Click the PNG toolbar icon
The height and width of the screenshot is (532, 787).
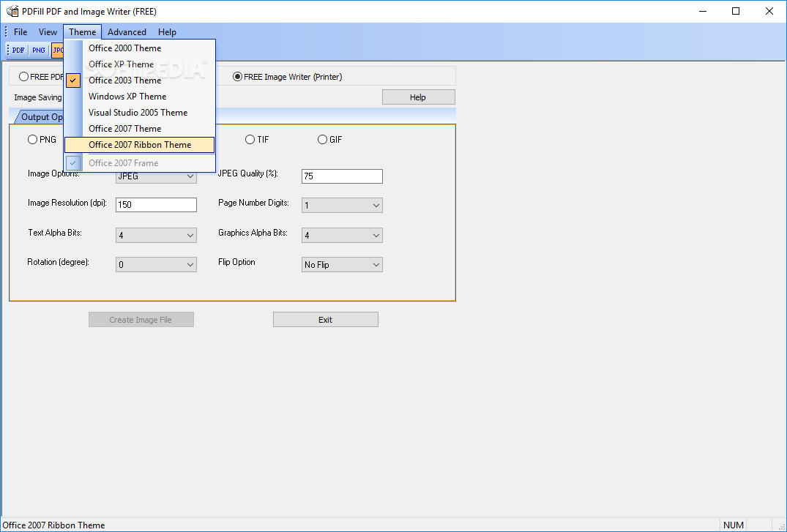[39, 50]
